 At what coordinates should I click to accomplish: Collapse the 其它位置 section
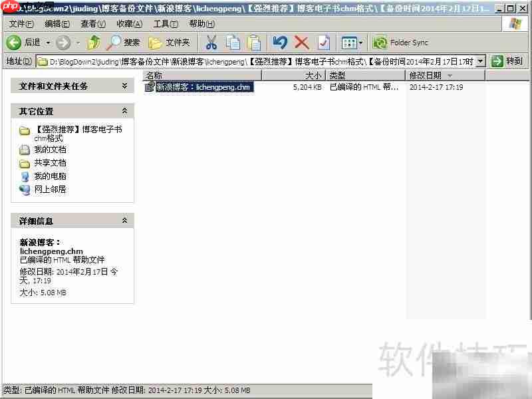point(124,110)
